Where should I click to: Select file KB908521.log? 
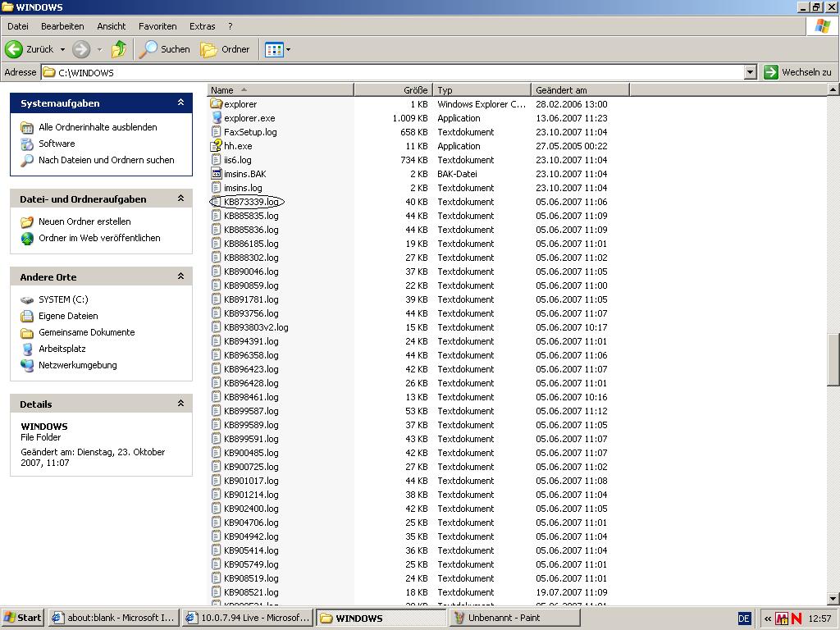pos(251,592)
